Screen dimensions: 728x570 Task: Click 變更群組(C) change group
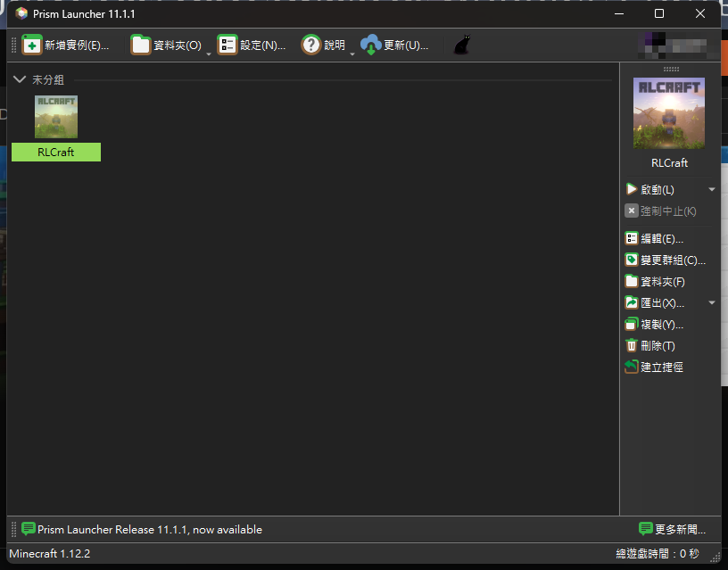click(x=666, y=260)
